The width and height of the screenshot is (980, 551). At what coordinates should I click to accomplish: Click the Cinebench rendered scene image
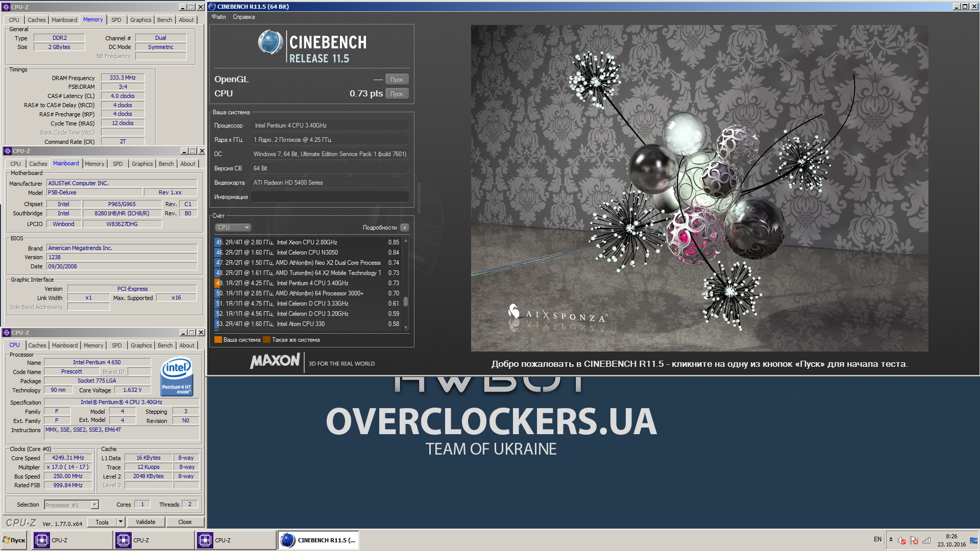[699, 188]
